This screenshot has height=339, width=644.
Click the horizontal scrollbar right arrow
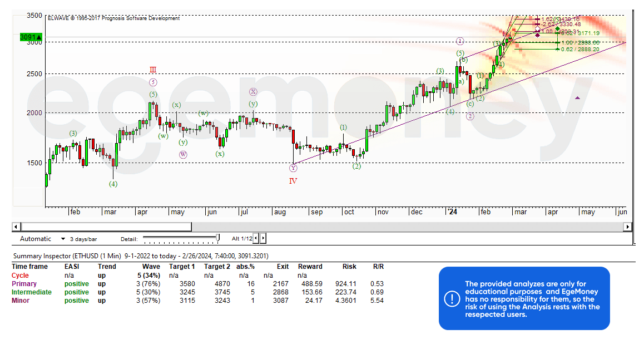(628, 227)
